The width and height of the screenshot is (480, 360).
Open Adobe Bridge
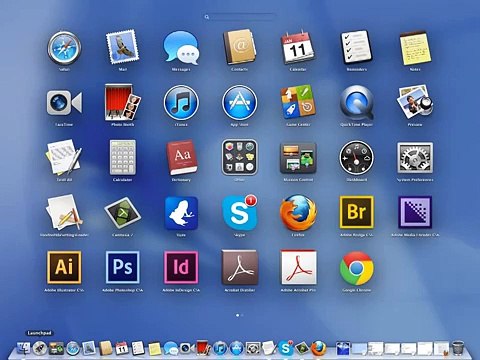pos(356,212)
